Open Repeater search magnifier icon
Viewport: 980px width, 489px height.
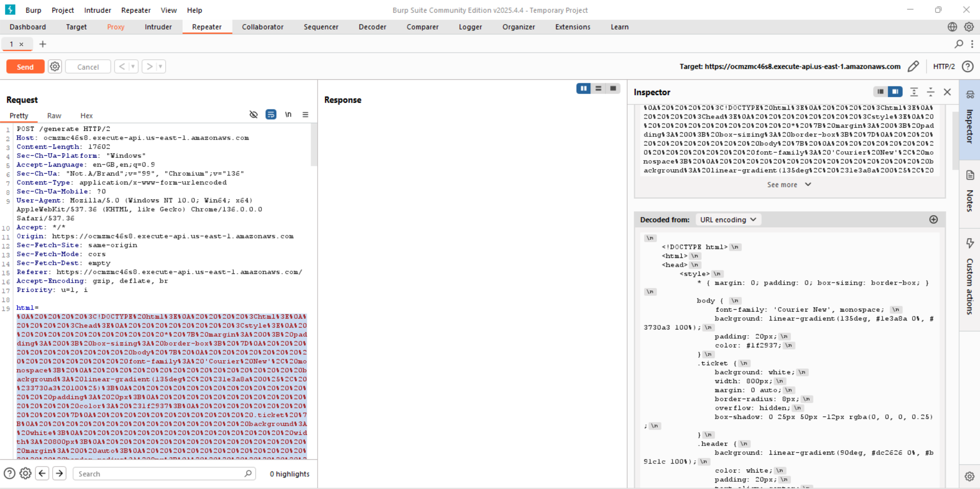pyautogui.click(x=959, y=44)
